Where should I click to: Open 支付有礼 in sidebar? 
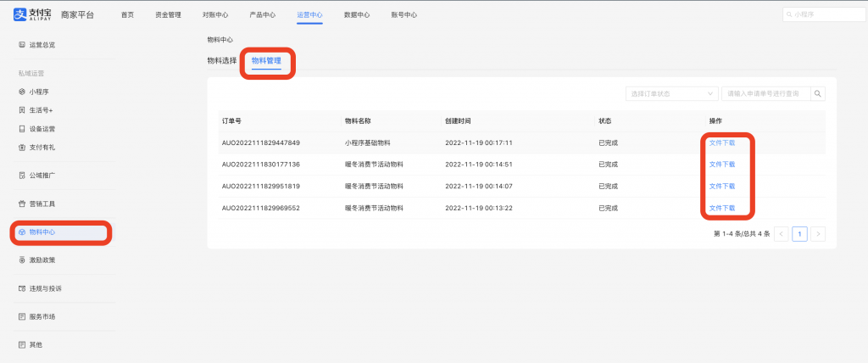(42, 148)
